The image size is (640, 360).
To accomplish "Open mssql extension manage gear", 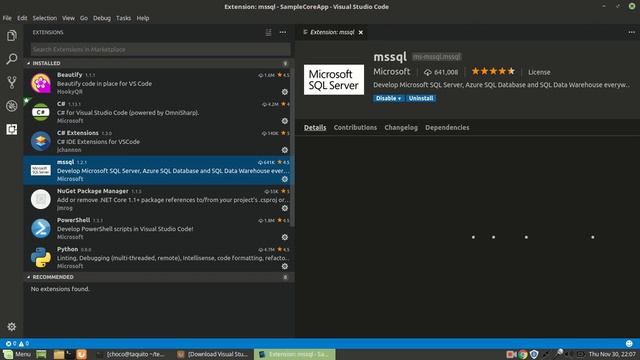I will (x=285, y=179).
